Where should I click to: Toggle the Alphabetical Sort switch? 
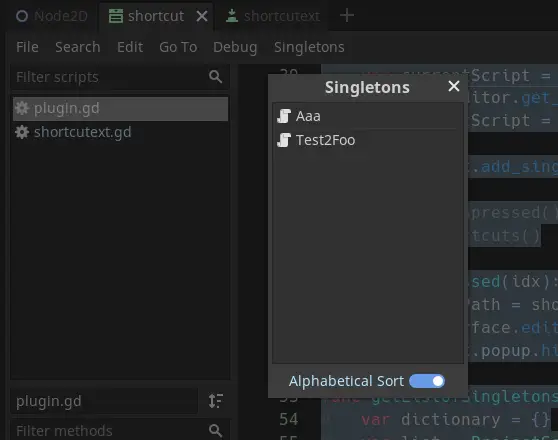click(x=427, y=381)
